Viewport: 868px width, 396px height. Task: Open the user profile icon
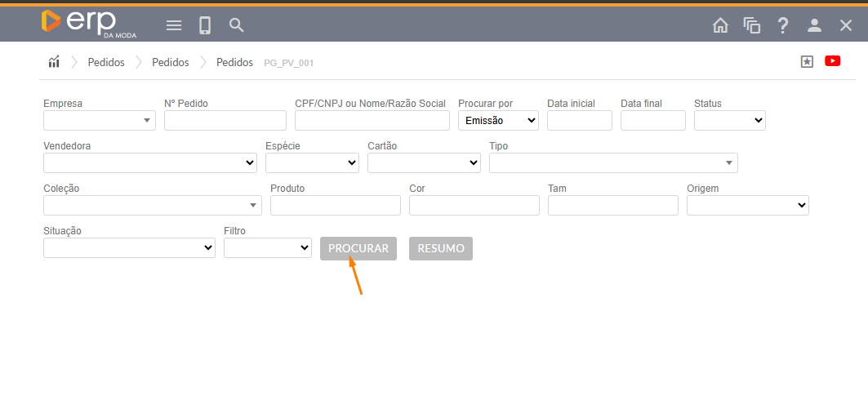coord(814,25)
